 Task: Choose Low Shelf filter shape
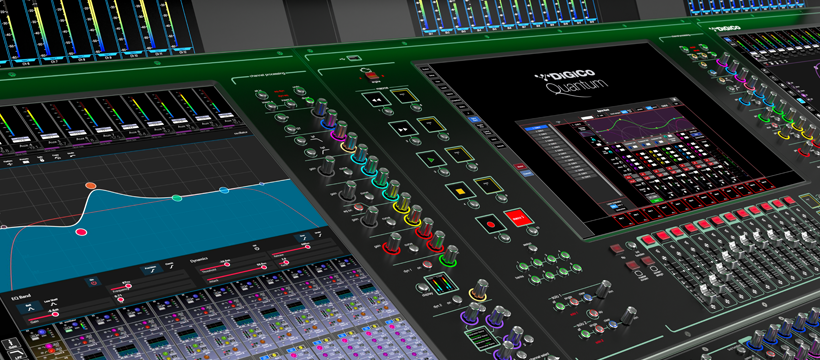coord(52,302)
